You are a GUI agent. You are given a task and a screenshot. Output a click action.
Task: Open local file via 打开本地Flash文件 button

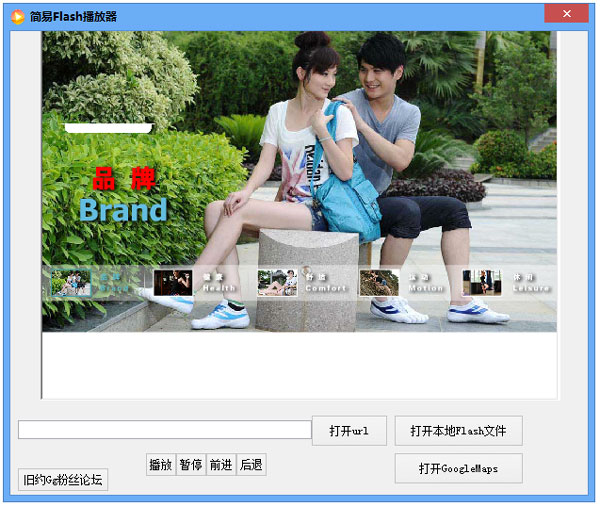pyautogui.click(x=458, y=431)
